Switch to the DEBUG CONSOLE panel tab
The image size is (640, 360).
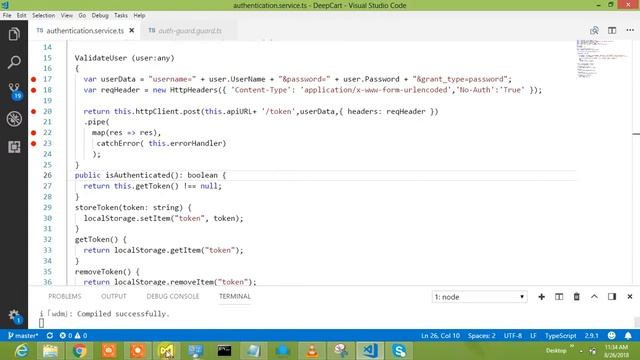173,296
